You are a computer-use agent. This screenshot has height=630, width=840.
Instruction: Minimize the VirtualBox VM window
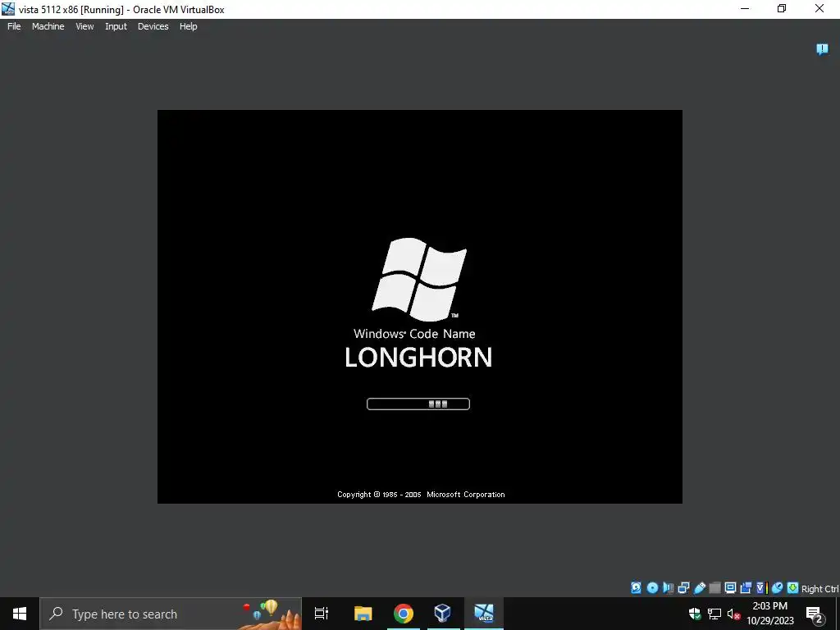pyautogui.click(x=745, y=8)
